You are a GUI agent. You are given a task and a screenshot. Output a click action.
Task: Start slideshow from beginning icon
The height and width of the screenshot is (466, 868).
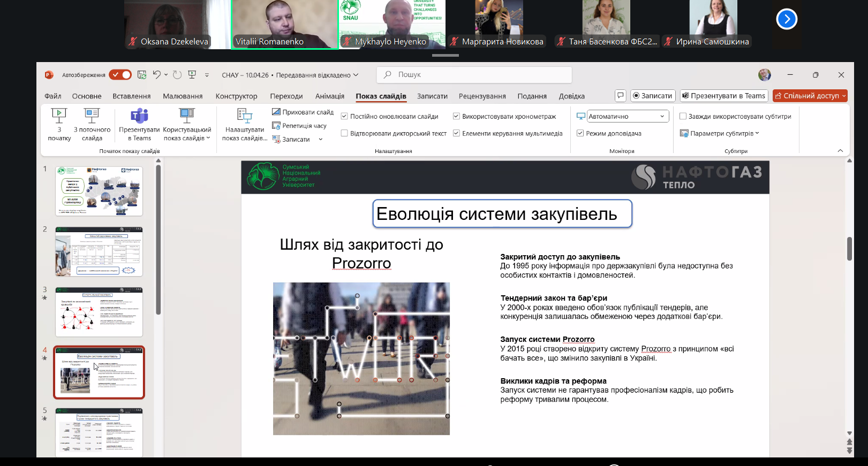[x=59, y=115]
